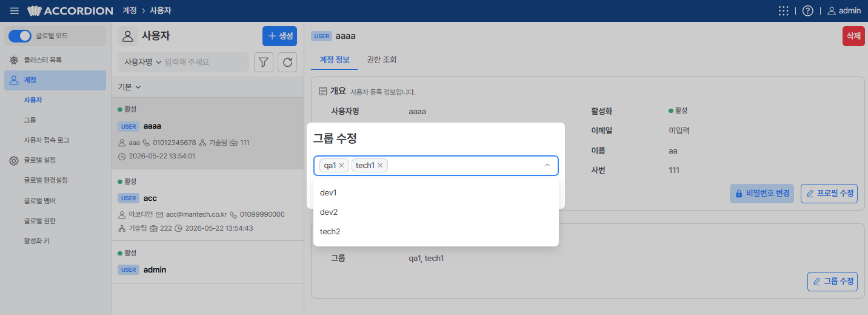The height and width of the screenshot is (315, 868).
Task: Select user aaaa in the list
Action: coord(207,134)
